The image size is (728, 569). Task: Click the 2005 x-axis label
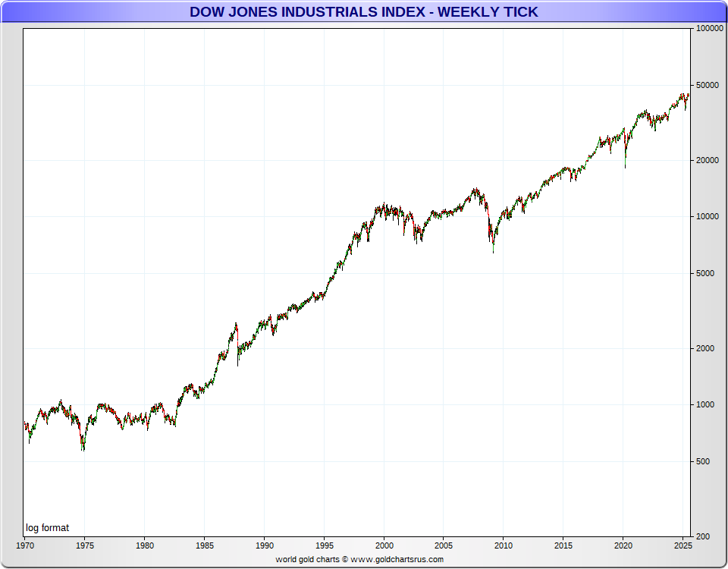click(444, 545)
